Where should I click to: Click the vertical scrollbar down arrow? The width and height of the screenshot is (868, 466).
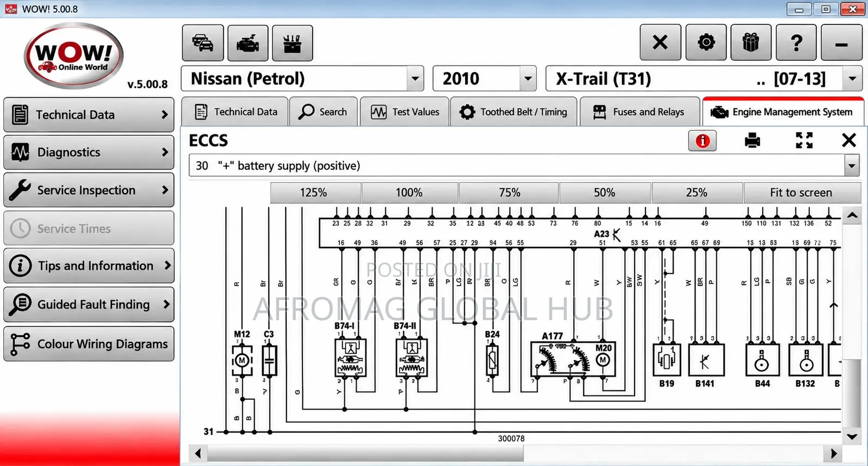[x=852, y=437]
